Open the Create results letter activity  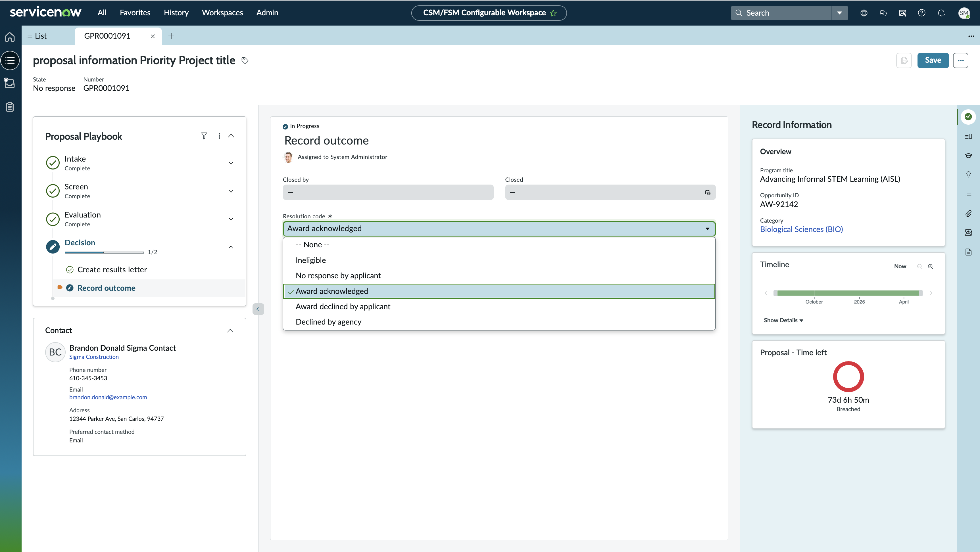click(112, 269)
